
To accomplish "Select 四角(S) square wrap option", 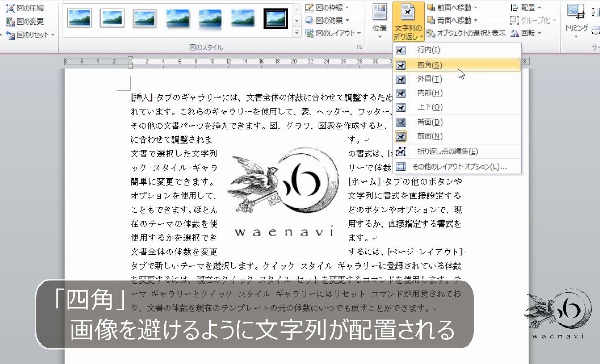I will pyautogui.click(x=457, y=65).
